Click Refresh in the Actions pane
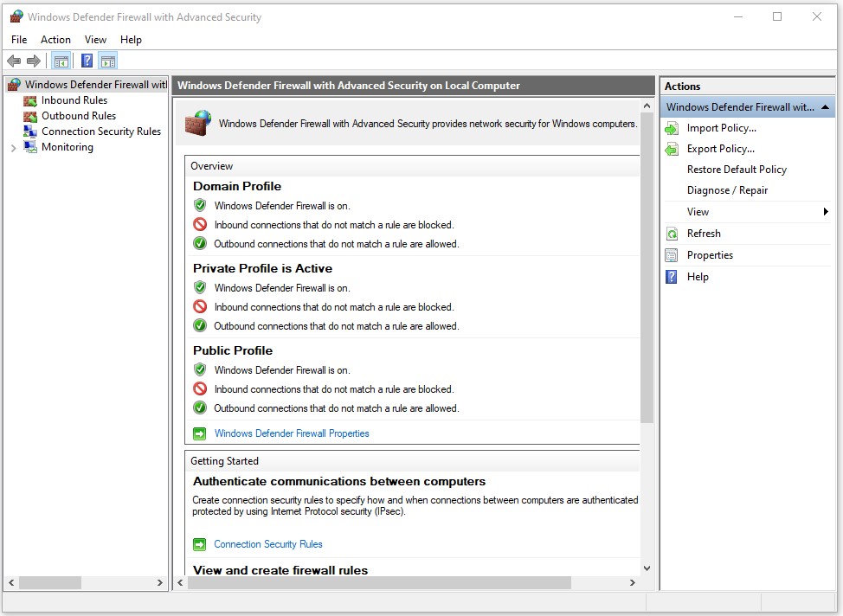843x616 pixels. 703,234
